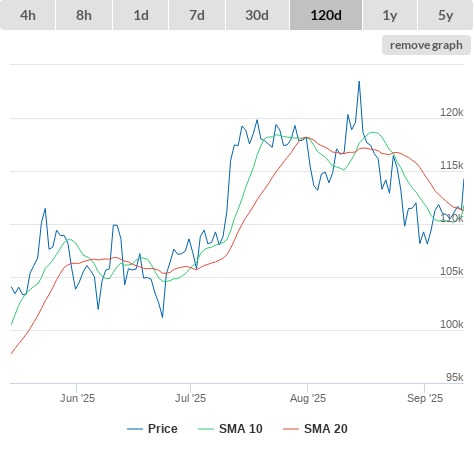Viewport: 474px width, 455px height.
Task: Click the green SMA 10 line marker
Action: [x=206, y=429]
